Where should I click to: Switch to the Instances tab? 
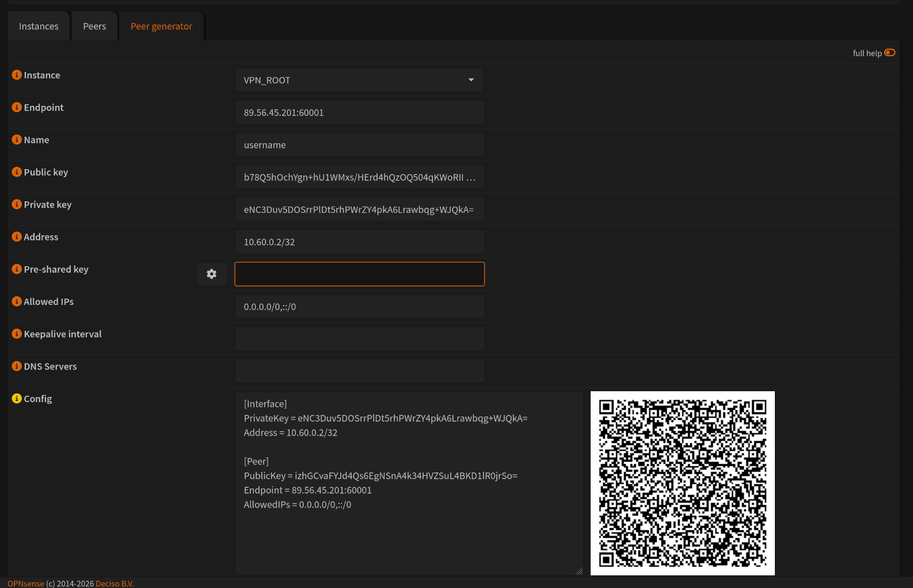[39, 26]
